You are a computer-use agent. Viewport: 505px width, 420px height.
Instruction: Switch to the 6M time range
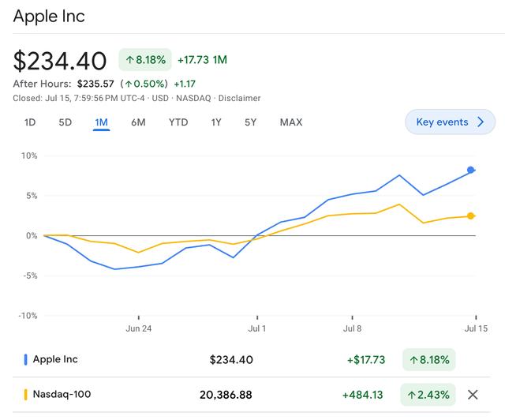(x=138, y=122)
